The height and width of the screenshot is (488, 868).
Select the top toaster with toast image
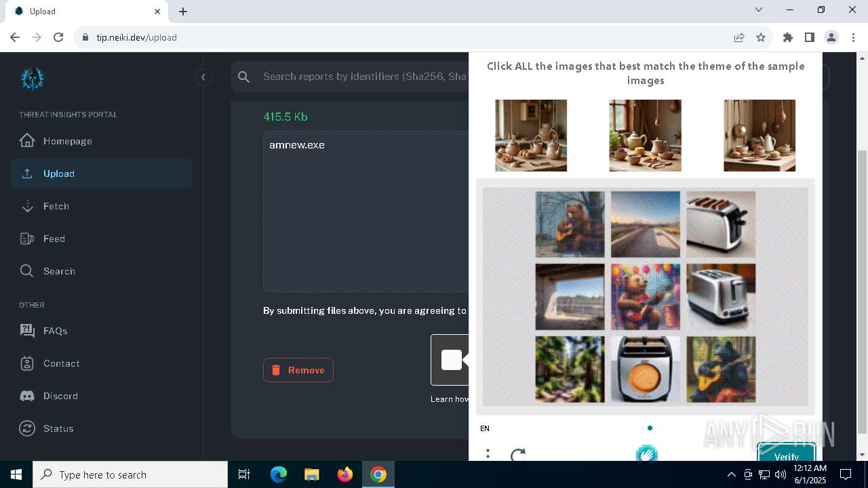coord(721,224)
